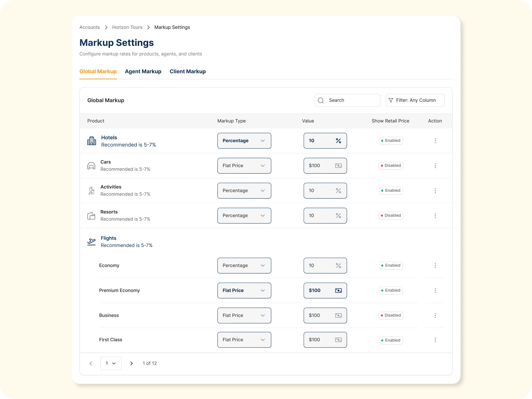Image resolution: width=532 pixels, height=399 pixels.
Task: Click the Hotels value field
Action: pos(325,141)
